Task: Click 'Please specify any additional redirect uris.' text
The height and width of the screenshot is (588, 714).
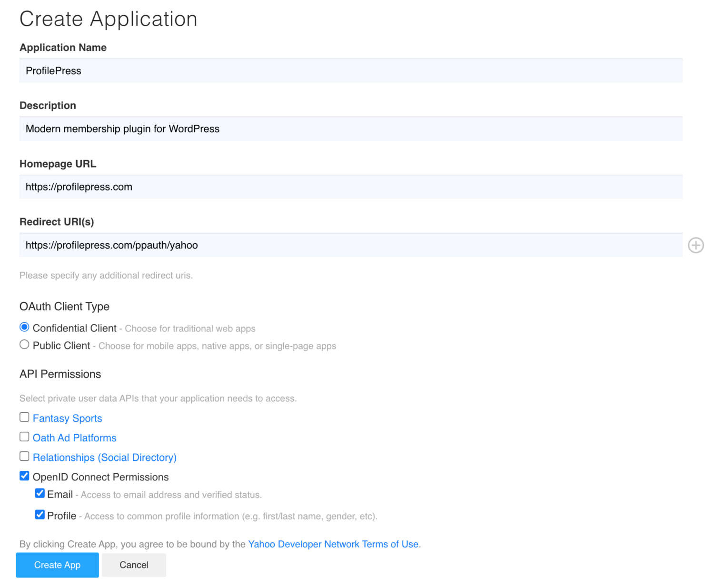Action: pos(106,276)
